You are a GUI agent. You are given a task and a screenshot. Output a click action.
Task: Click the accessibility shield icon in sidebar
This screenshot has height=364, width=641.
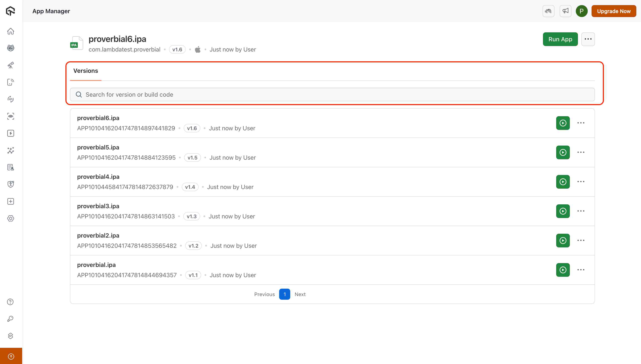pos(10,184)
